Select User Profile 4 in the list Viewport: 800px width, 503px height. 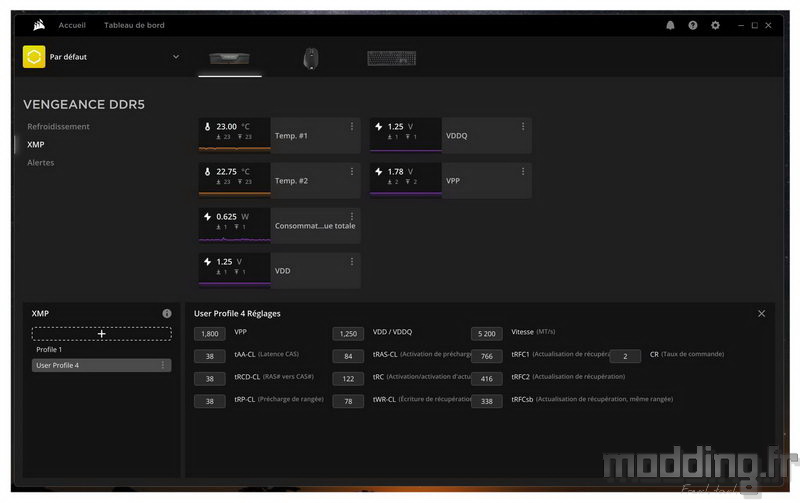102,365
